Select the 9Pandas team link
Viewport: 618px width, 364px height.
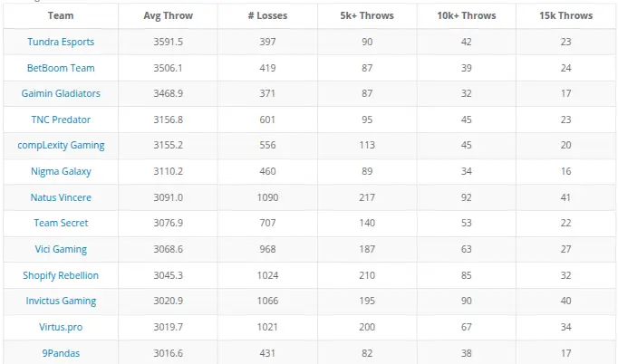tap(61, 353)
